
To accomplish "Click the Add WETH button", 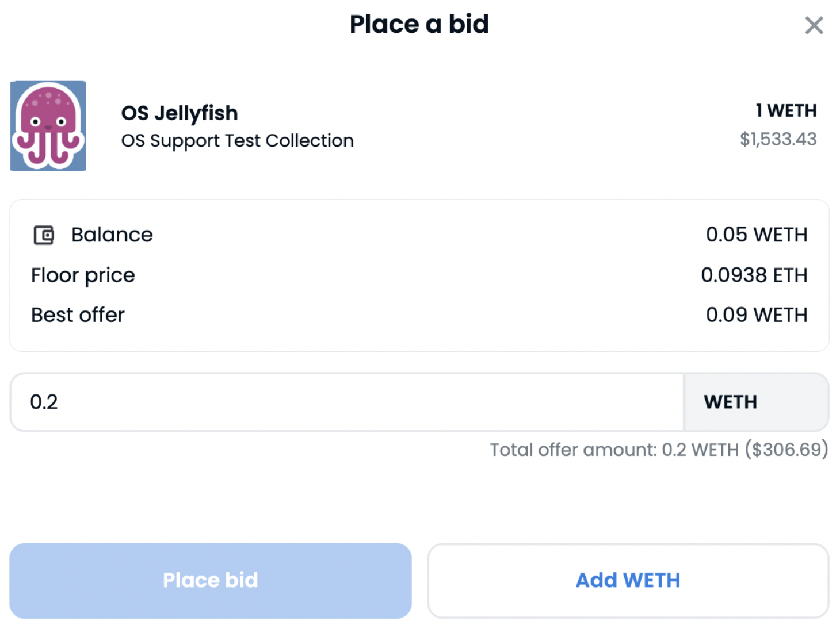I will point(628,581).
